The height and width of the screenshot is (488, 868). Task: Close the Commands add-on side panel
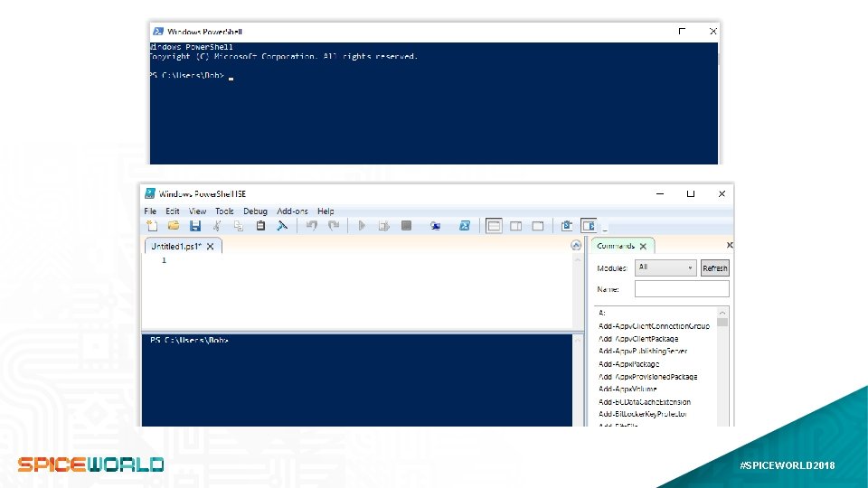(730, 245)
